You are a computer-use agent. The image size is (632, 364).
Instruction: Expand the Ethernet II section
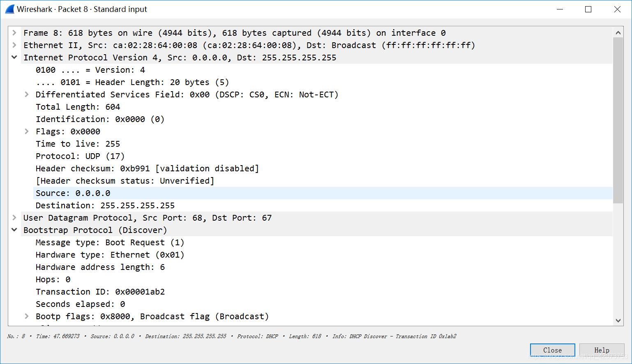tap(14, 45)
